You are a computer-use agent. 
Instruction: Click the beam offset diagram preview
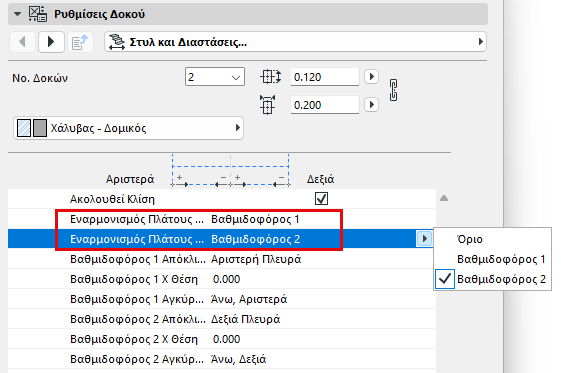point(231,171)
